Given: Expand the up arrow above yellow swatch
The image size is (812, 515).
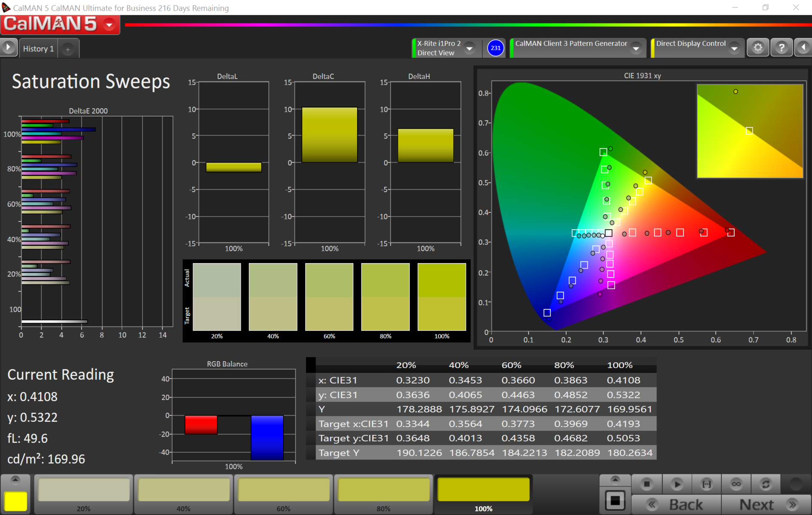Looking at the screenshot, I should pos(16,480).
